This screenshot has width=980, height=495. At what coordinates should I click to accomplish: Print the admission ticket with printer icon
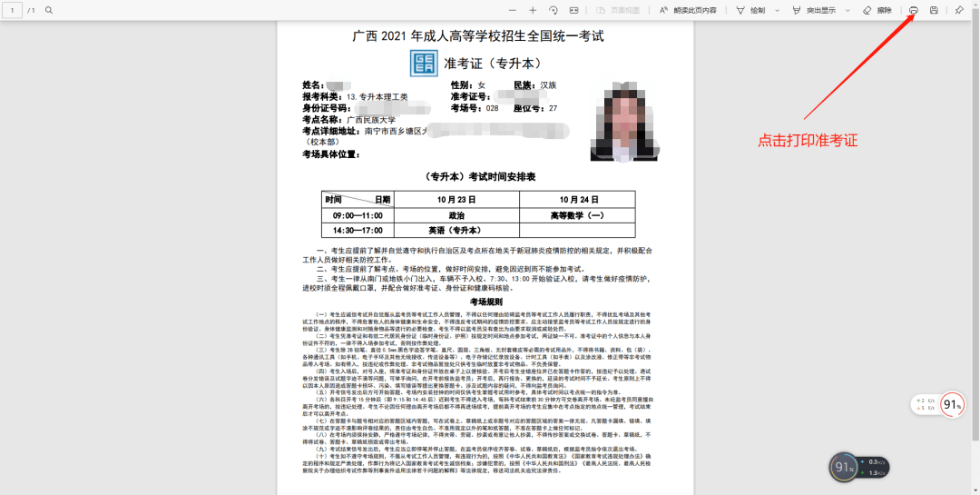914,11
